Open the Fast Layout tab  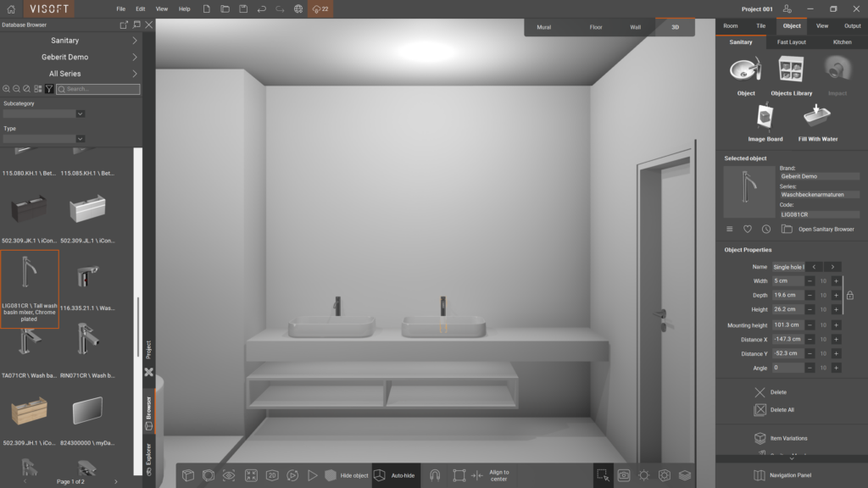pos(791,42)
